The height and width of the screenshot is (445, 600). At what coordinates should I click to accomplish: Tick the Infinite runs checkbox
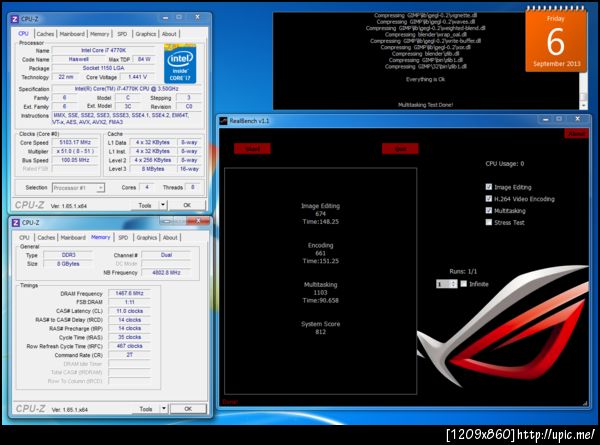click(x=464, y=284)
